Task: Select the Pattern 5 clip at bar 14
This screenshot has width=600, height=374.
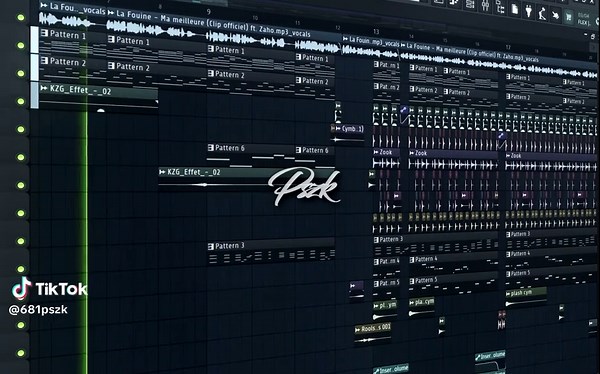Action: click(x=453, y=285)
